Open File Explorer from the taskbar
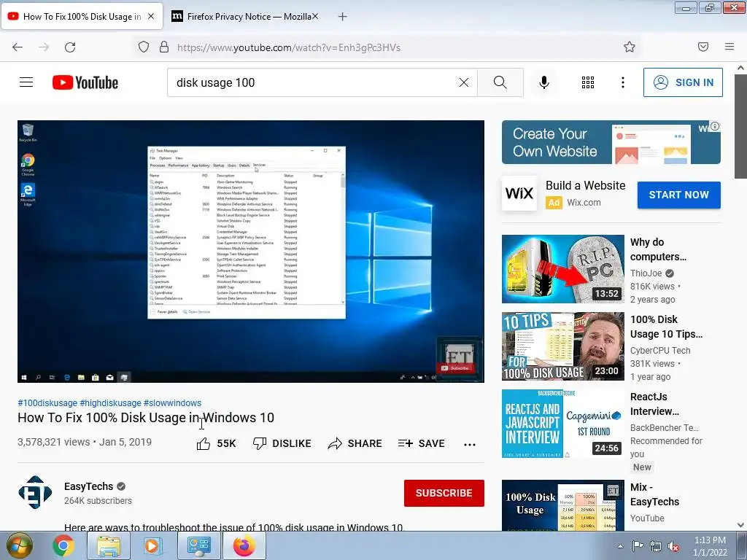Screen dimensions: 747x560 pos(109,545)
